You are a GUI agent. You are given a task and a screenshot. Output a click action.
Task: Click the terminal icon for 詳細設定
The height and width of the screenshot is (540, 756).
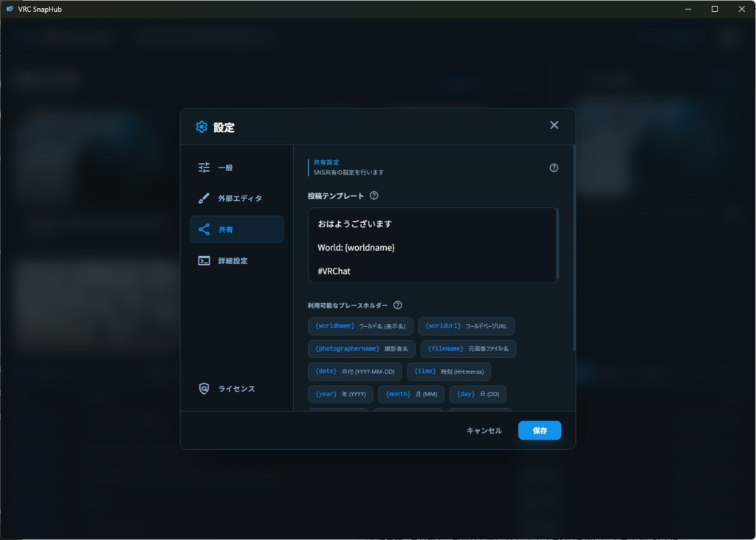tap(204, 260)
